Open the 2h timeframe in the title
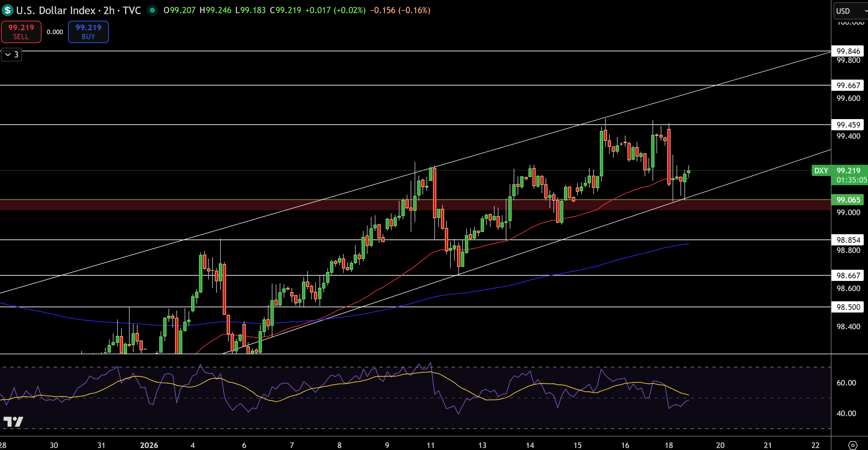 [x=109, y=11]
